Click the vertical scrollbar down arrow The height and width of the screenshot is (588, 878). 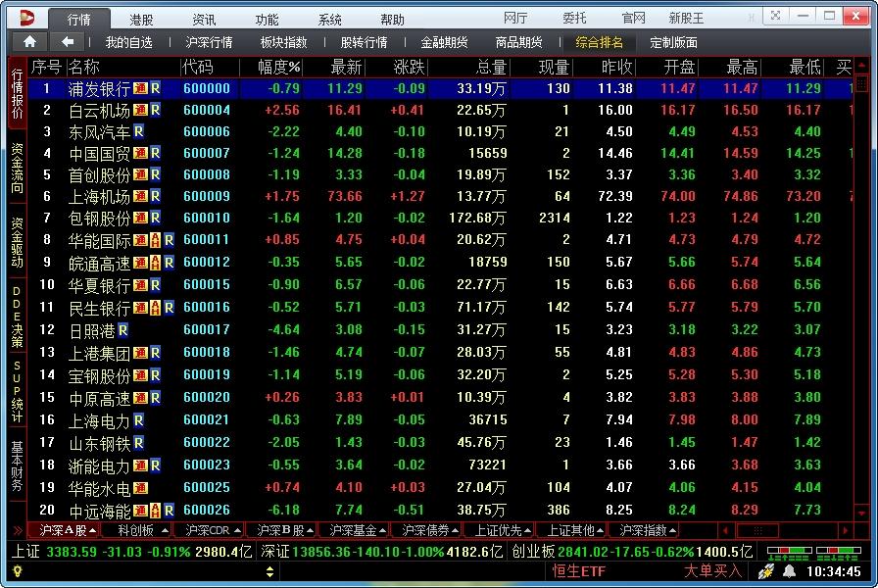pos(861,513)
